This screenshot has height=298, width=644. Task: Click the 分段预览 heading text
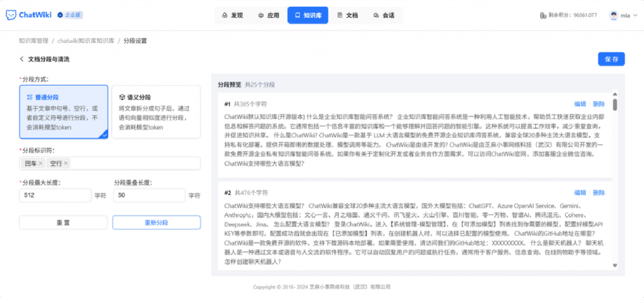pyautogui.click(x=230, y=84)
